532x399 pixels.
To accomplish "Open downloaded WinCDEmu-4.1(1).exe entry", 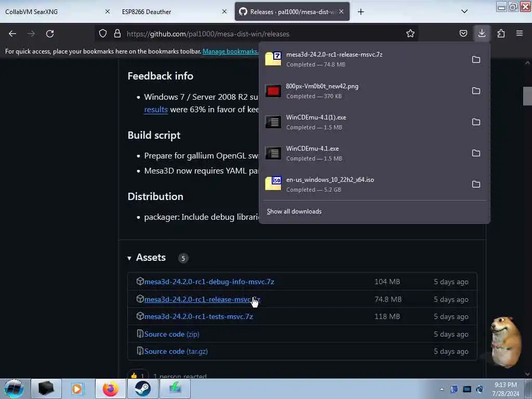I will 363,122.
